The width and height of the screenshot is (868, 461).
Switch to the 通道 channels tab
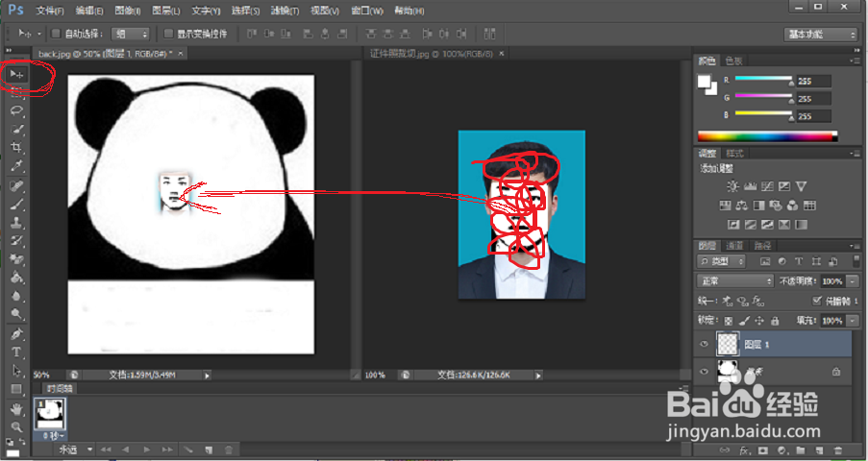pos(734,245)
